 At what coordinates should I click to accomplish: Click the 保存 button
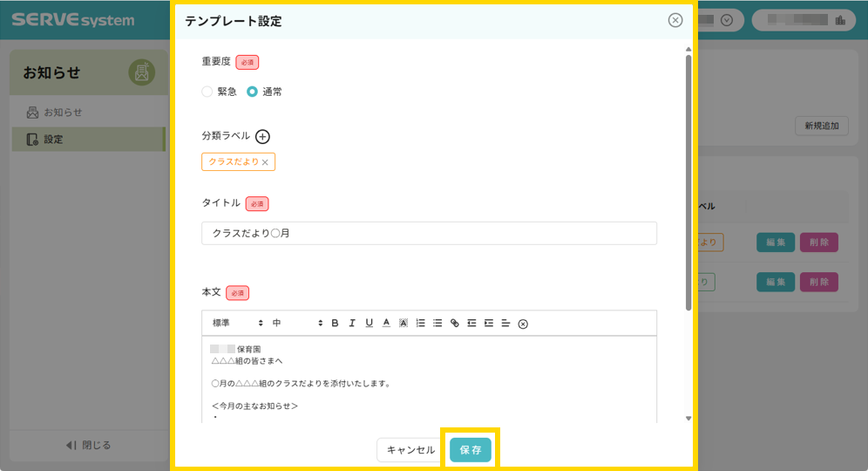[x=471, y=450]
